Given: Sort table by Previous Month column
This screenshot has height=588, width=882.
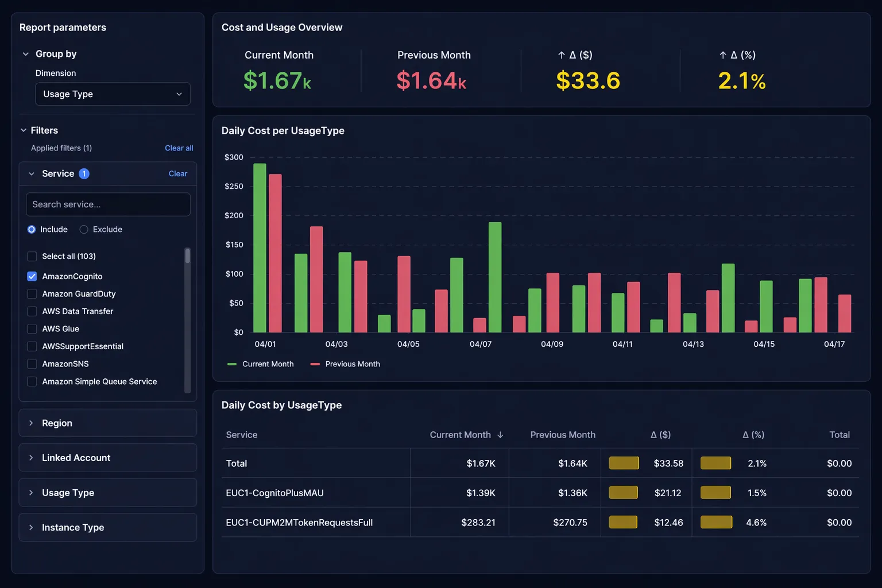Looking at the screenshot, I should [x=563, y=435].
